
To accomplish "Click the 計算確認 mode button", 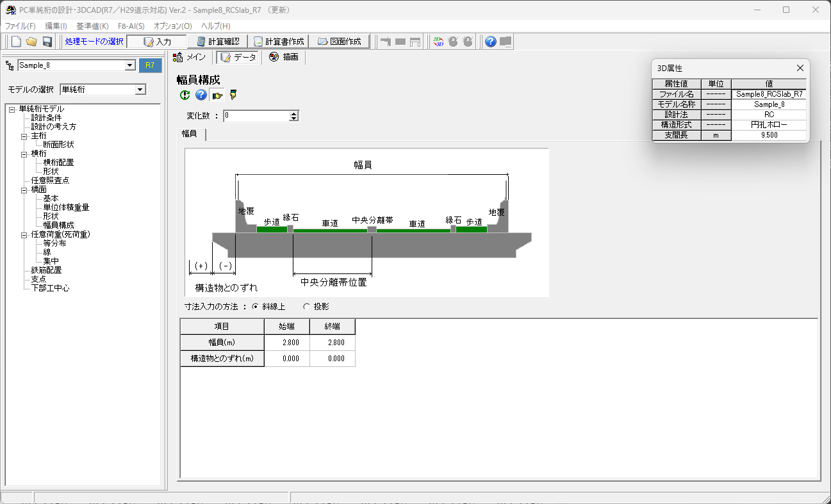I will 217,42.
